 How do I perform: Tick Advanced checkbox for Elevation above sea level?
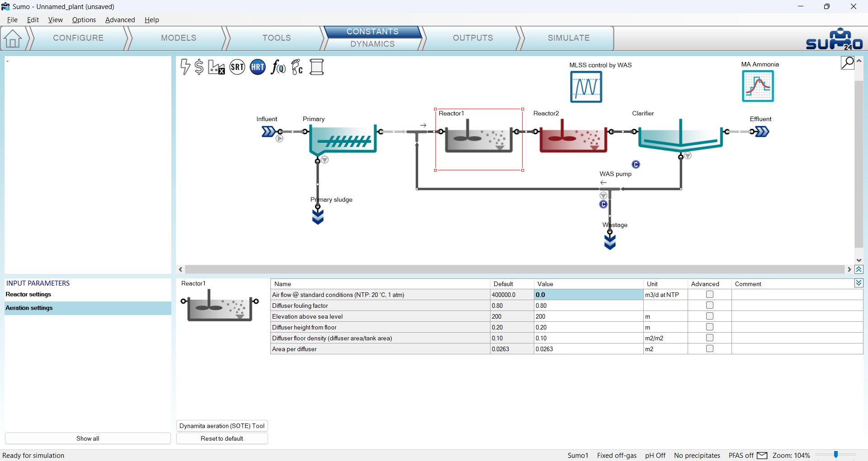[x=710, y=316]
